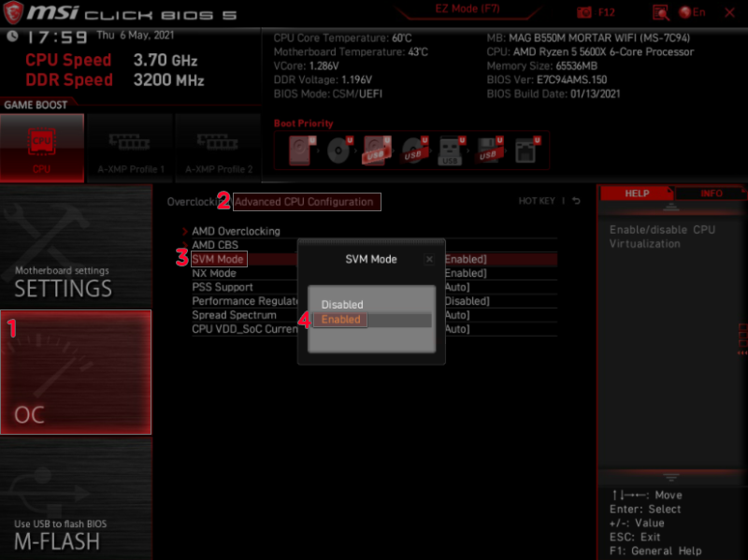Click the CPU Core Temperature reading
Image resolution: width=748 pixels, height=560 pixels.
(342, 37)
